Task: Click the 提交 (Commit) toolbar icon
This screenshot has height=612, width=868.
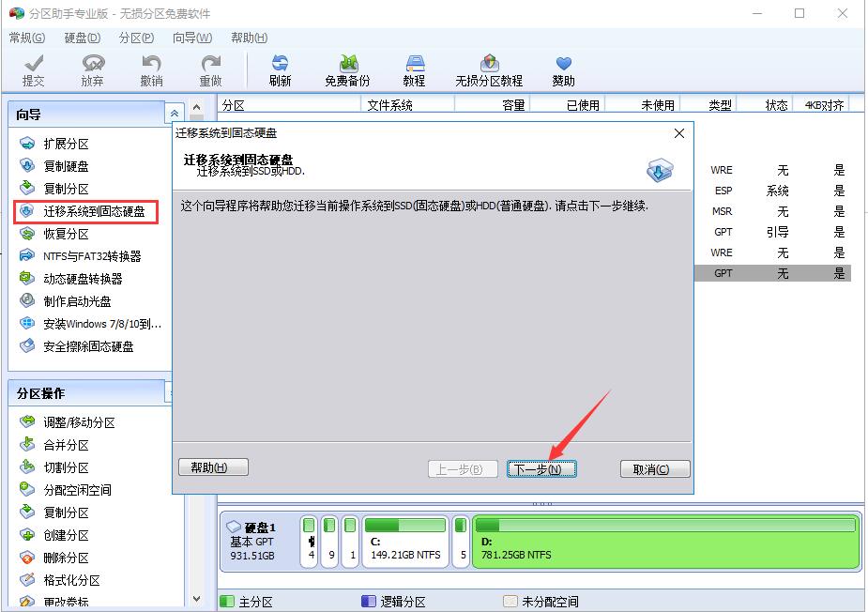Action: 34,69
